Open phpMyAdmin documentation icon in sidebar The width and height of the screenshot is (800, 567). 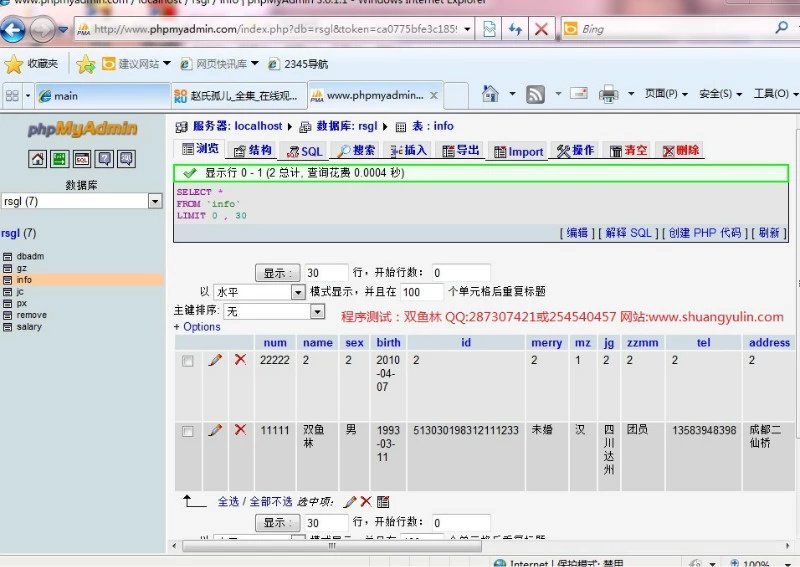tap(105, 159)
